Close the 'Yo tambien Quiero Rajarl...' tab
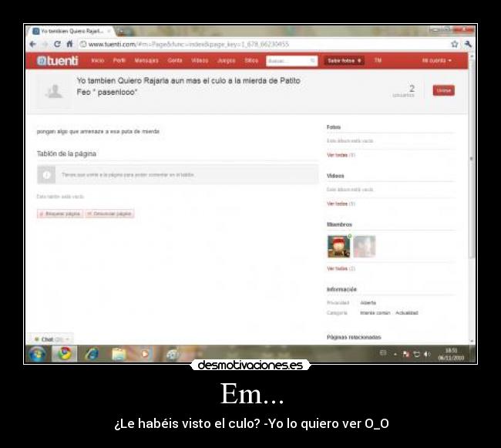Screen dimensions: 501x448 tap(109, 31)
